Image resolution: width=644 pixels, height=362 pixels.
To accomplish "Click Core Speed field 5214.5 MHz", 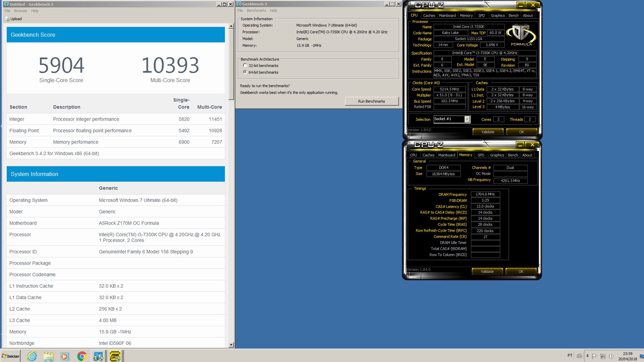I will click(x=449, y=89).
